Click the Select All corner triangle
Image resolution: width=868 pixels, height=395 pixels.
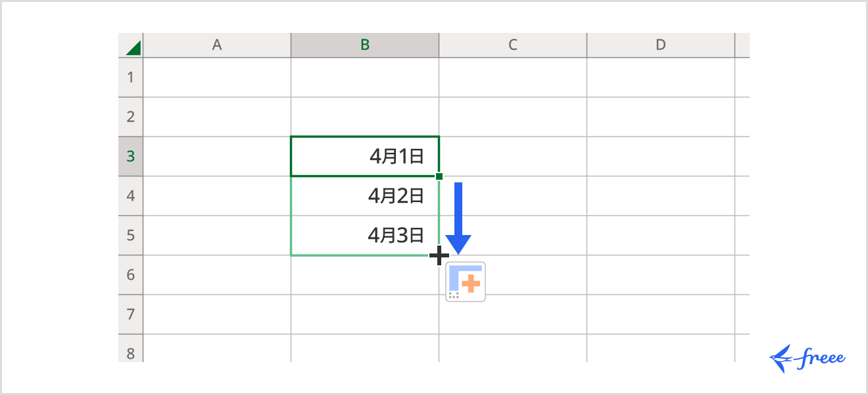pyautogui.click(x=132, y=46)
